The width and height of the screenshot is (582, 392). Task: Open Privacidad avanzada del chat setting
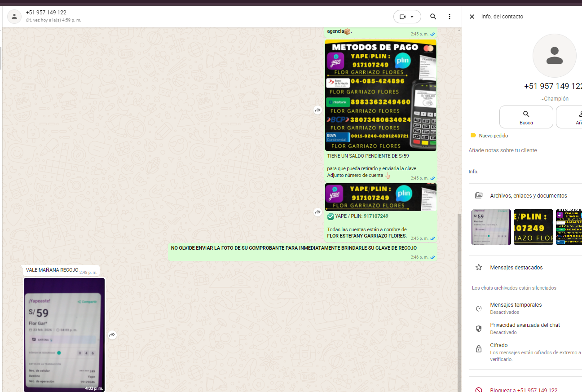pos(525,328)
